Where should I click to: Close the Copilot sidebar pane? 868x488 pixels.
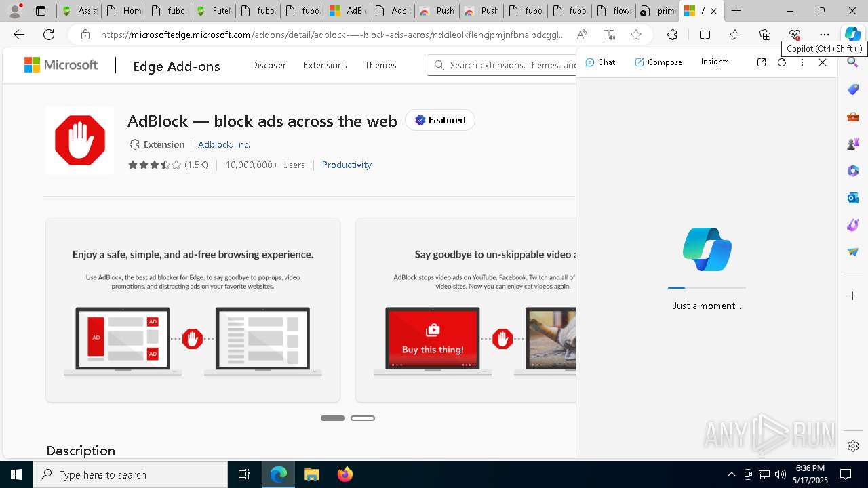click(x=823, y=62)
